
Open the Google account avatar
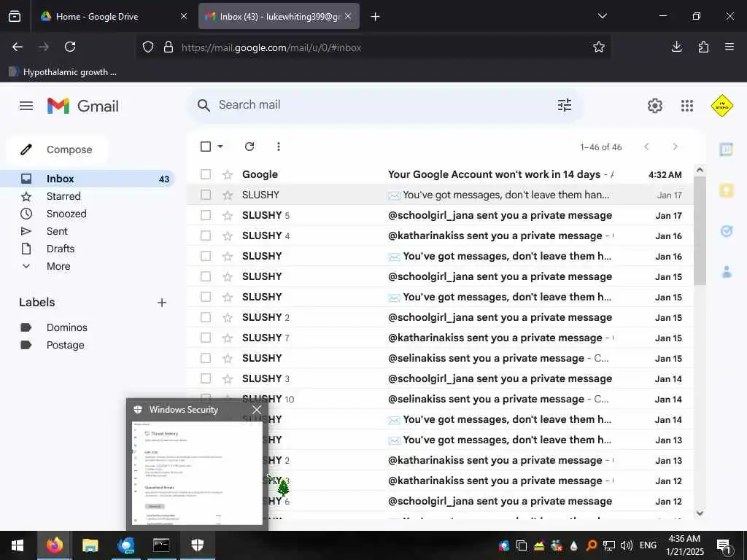tap(721, 105)
